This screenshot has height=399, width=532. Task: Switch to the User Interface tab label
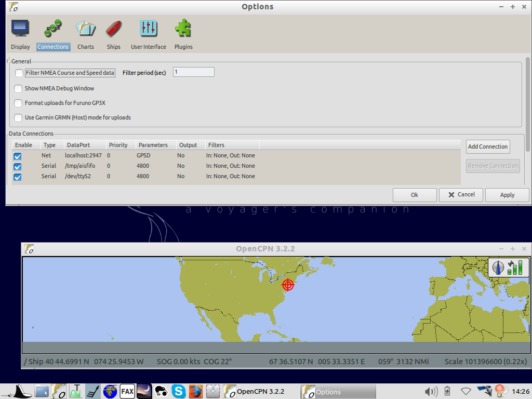click(149, 47)
